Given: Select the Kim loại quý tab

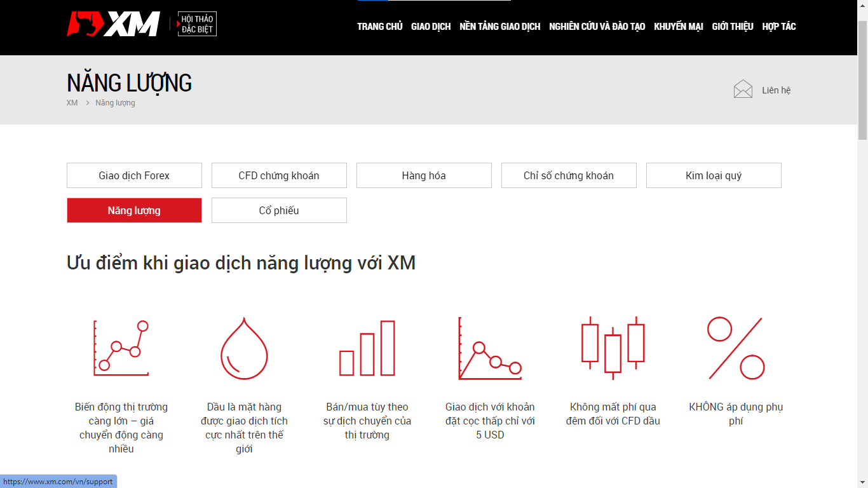Looking at the screenshot, I should point(714,175).
